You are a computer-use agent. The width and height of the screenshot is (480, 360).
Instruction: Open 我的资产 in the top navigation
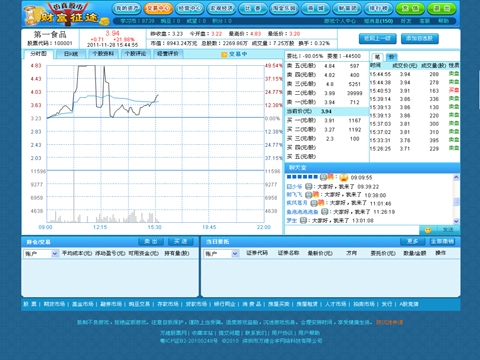point(127,8)
